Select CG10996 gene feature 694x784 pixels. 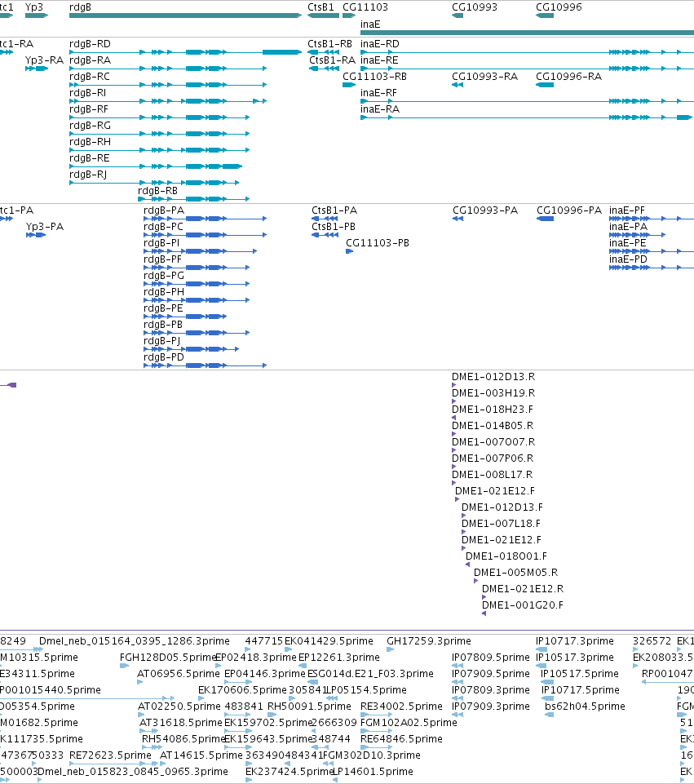click(x=545, y=16)
